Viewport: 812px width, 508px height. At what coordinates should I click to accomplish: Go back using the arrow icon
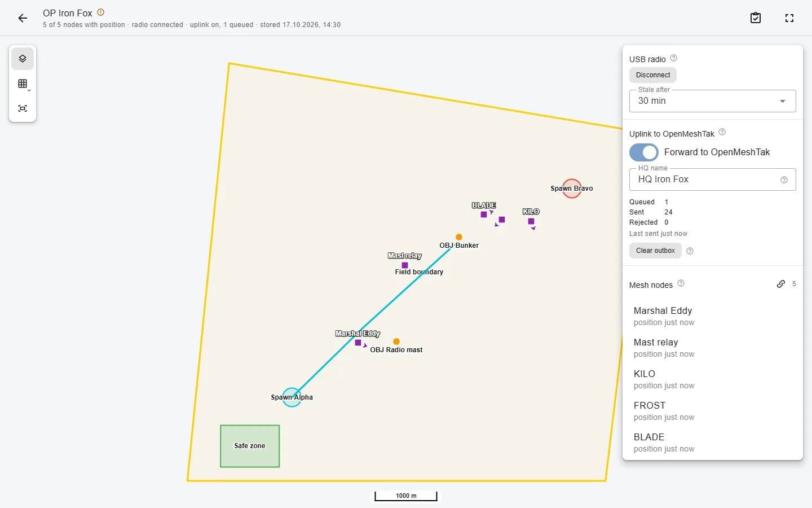point(23,18)
